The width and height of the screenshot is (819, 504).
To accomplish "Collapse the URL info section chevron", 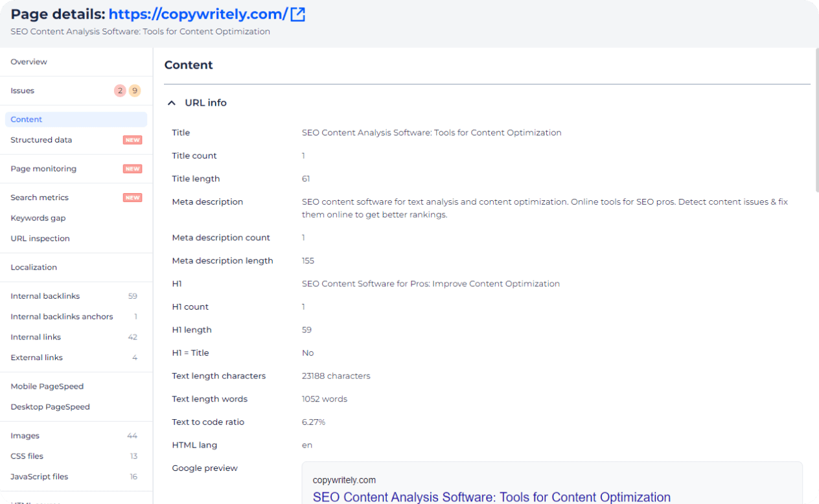I will click(172, 103).
